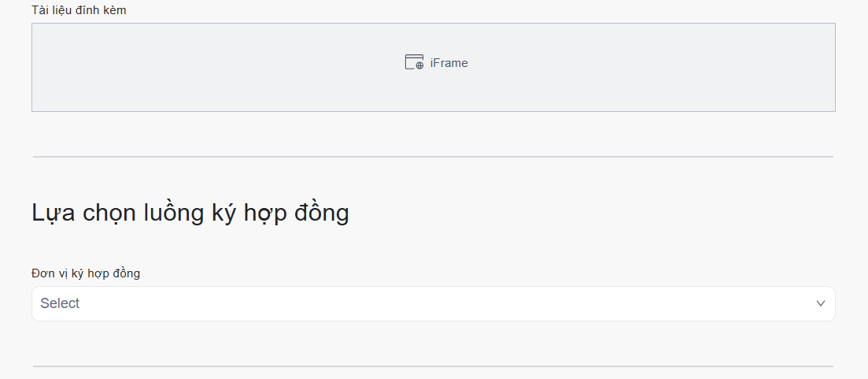Click the 'Select' placeholder text

60,303
